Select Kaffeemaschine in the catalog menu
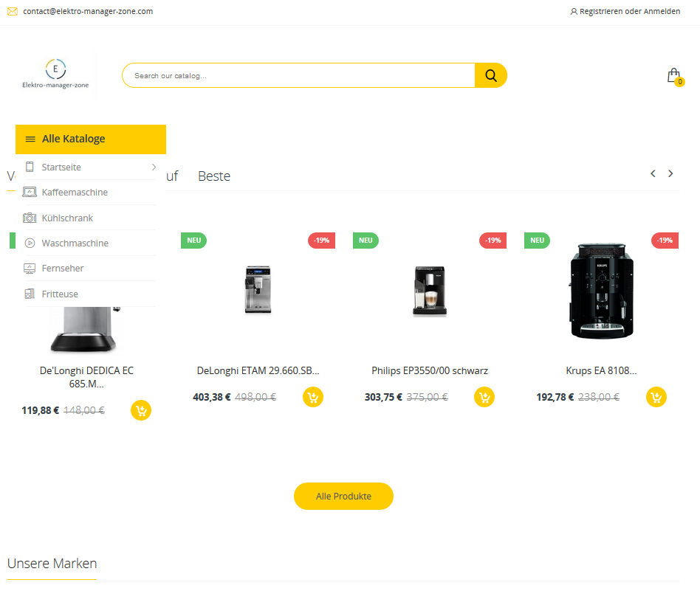The width and height of the screenshot is (700, 591). click(x=75, y=193)
